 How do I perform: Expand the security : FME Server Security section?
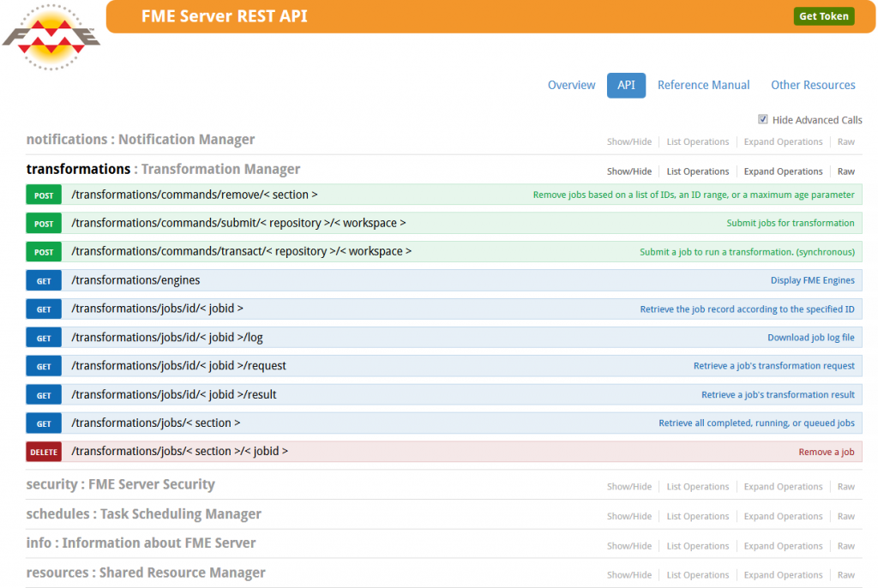tap(120, 484)
